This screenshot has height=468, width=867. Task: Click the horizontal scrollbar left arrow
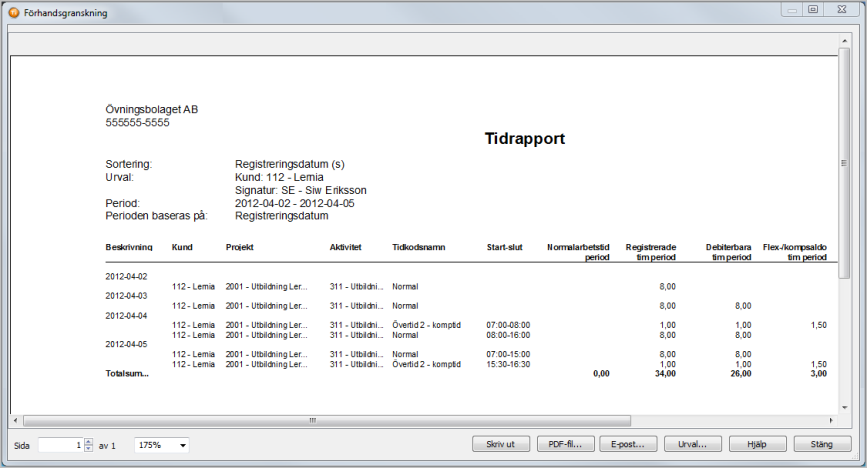16,420
